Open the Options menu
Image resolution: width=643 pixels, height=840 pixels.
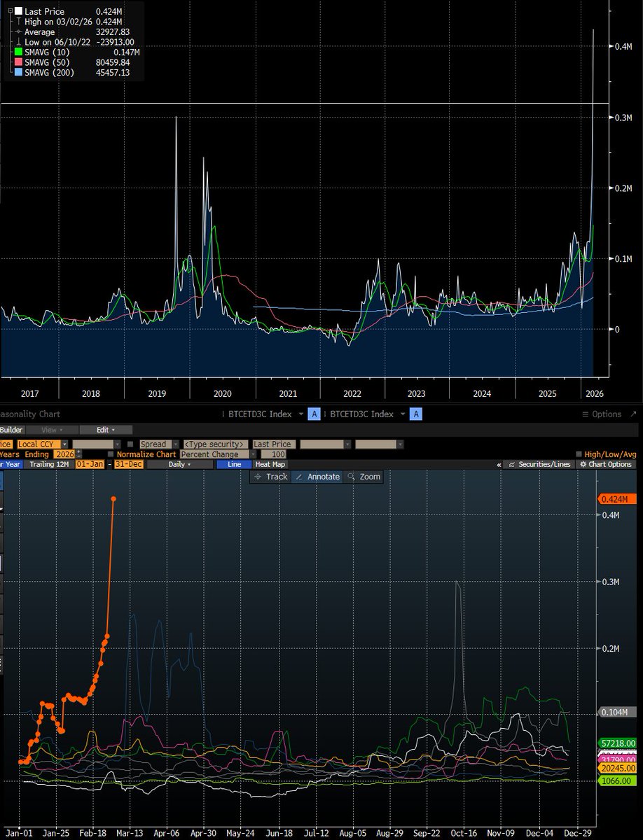click(x=602, y=414)
